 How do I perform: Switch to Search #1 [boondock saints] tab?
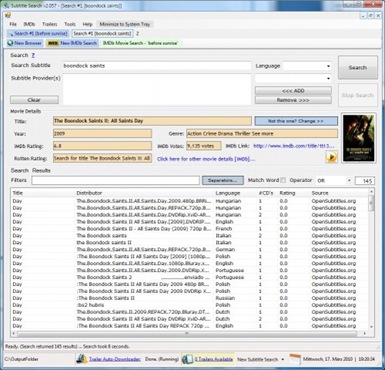(102, 33)
